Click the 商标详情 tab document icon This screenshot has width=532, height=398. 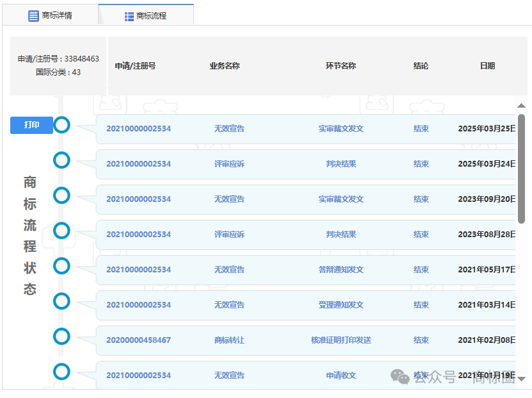coord(33,15)
